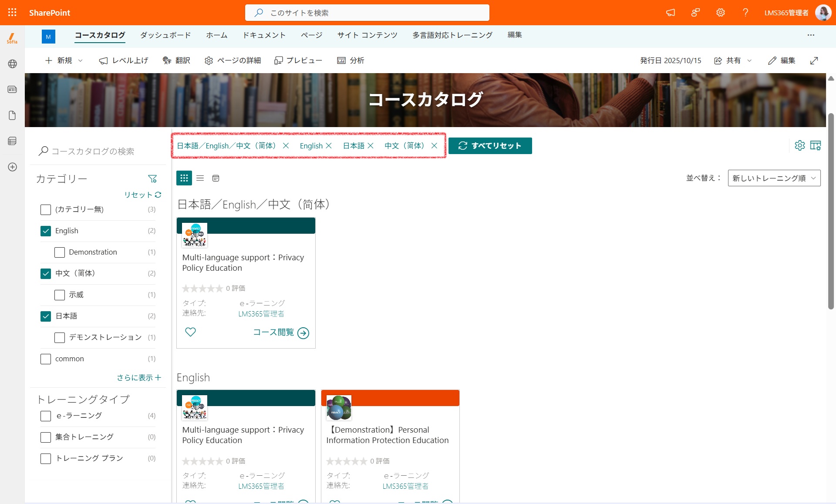
Task: Uncheck the 日本語 category checkbox
Action: pyautogui.click(x=46, y=316)
